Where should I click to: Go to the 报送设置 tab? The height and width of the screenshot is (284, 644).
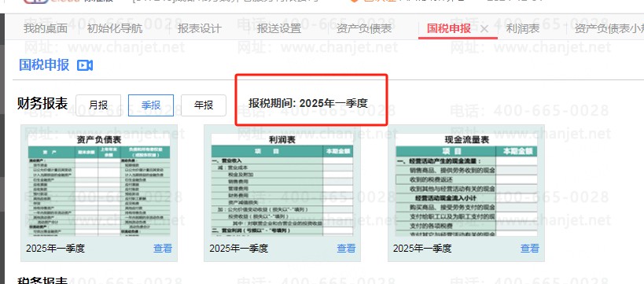pyautogui.click(x=279, y=28)
